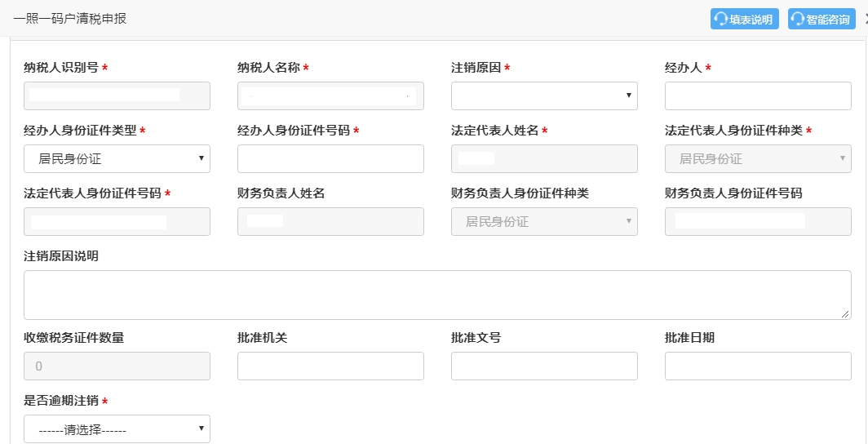Click the 注销原因说明 textarea resize handle

(845, 314)
